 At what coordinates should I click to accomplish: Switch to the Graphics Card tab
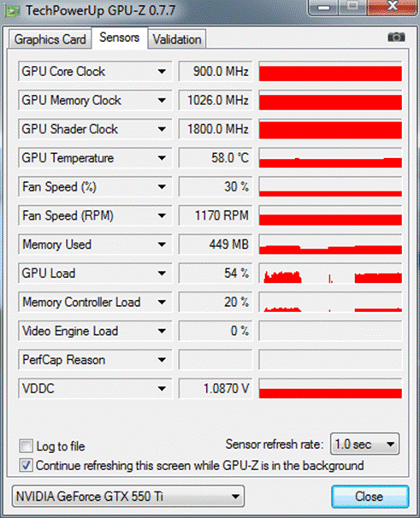click(50, 39)
